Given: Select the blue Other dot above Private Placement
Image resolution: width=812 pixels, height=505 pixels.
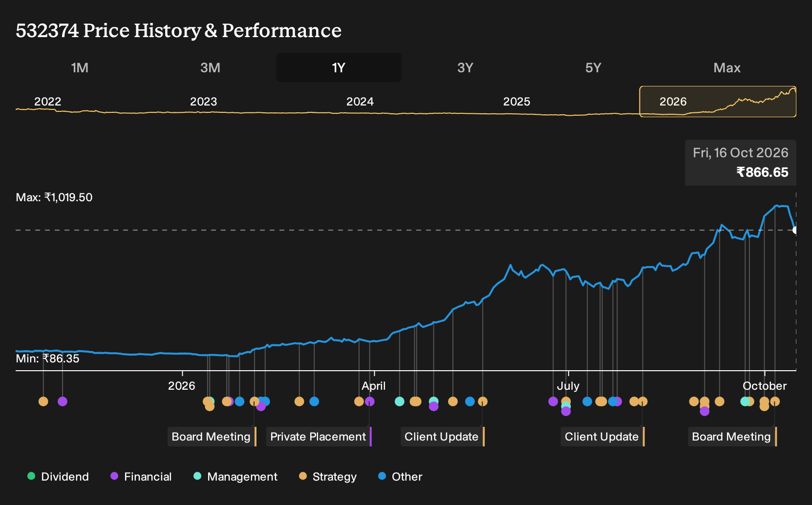Looking at the screenshot, I should tap(314, 401).
